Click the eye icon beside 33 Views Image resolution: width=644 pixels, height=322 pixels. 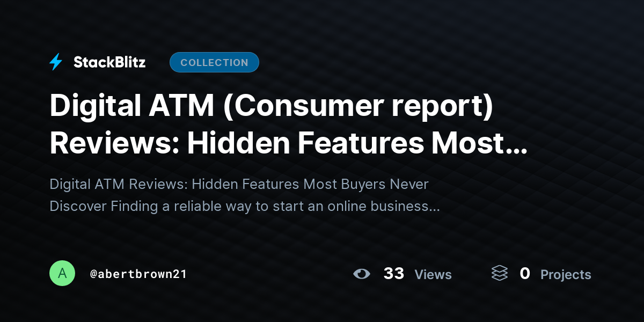pos(362,274)
